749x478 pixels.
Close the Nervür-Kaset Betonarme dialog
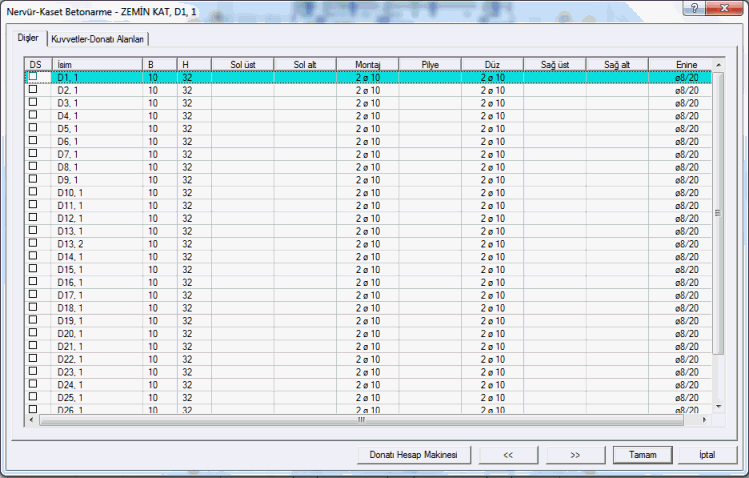coord(724,8)
